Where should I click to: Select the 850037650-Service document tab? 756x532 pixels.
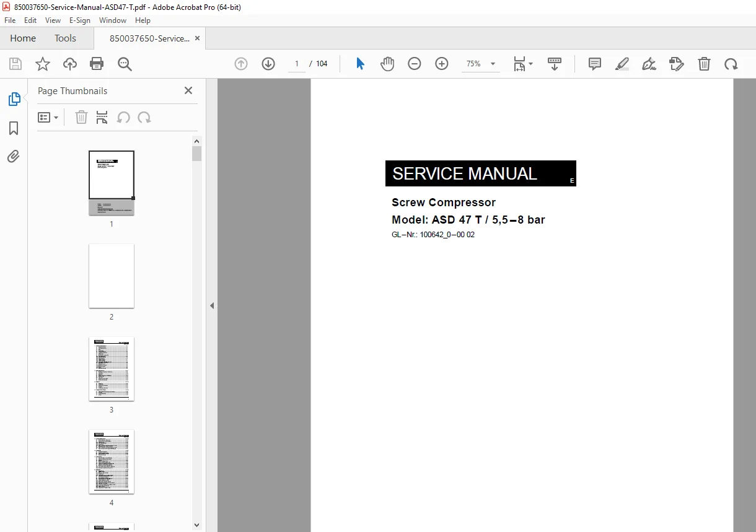[149, 38]
